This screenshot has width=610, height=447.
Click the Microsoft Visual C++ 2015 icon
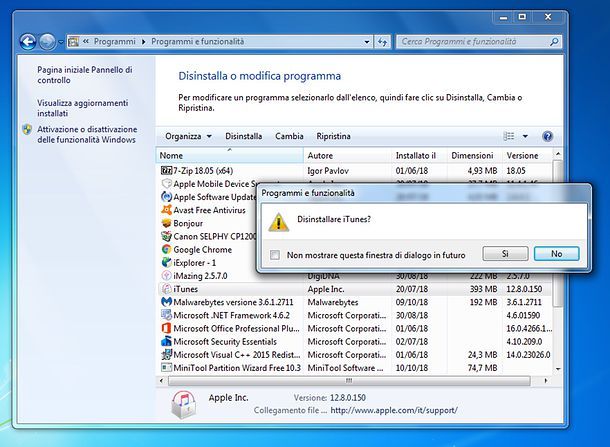click(x=166, y=355)
